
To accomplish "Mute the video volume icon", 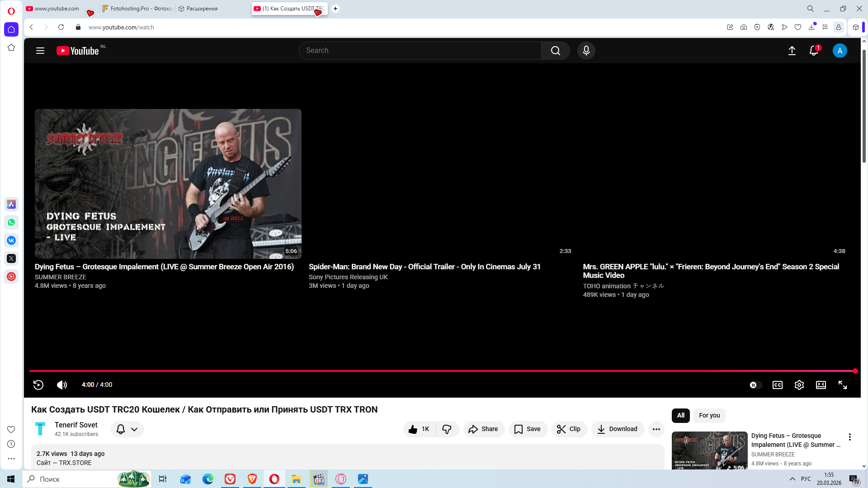I will (62, 385).
